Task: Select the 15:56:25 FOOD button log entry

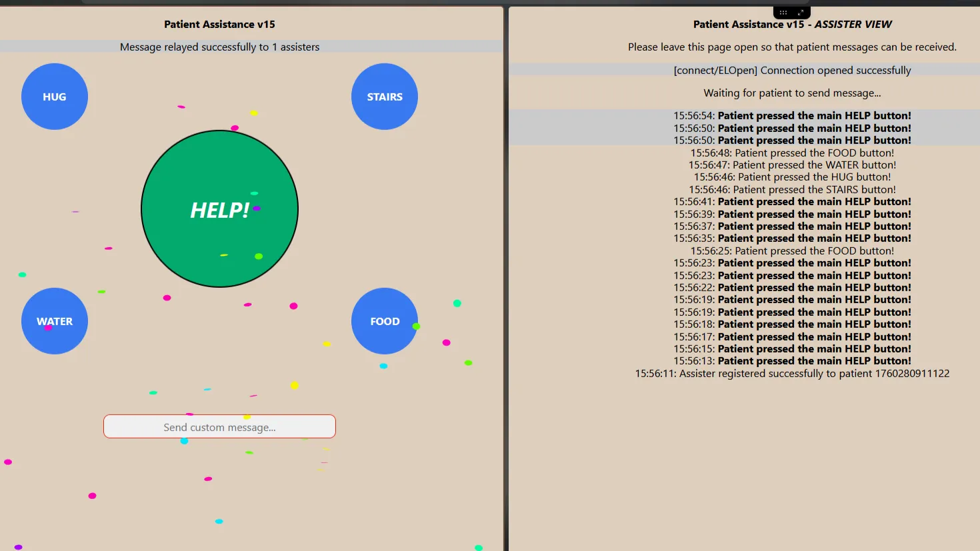Action: click(792, 251)
